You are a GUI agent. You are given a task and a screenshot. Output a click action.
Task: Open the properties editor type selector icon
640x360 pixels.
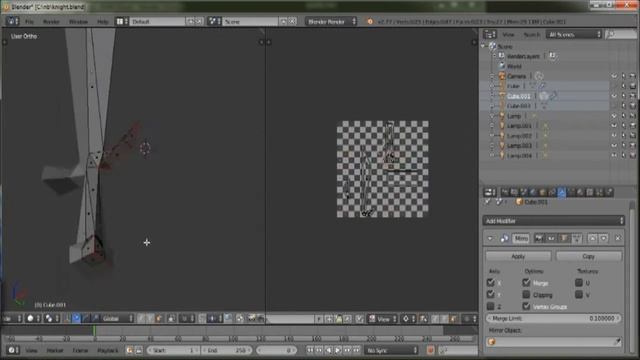tap(489, 192)
